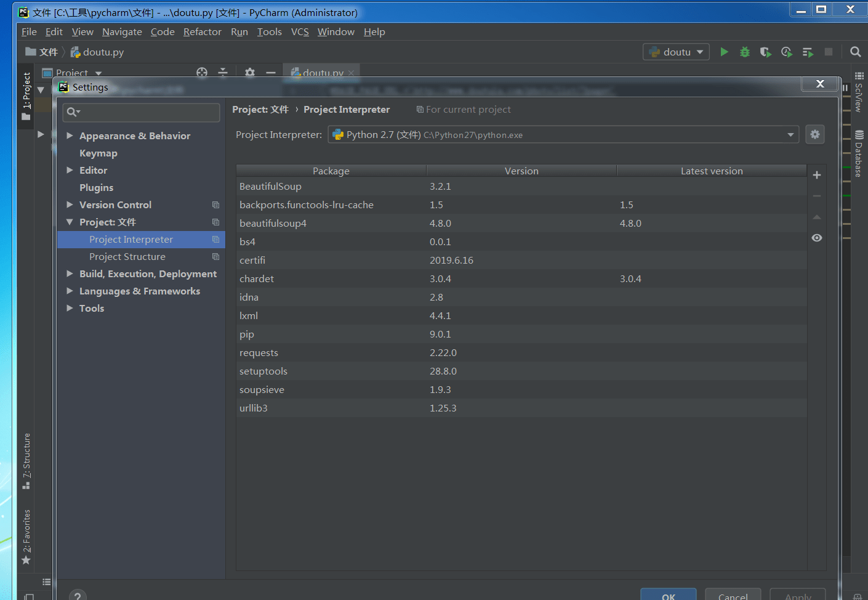Screen dimensions: 868x600
Task: Select the urllib3 package row
Action: pos(521,408)
